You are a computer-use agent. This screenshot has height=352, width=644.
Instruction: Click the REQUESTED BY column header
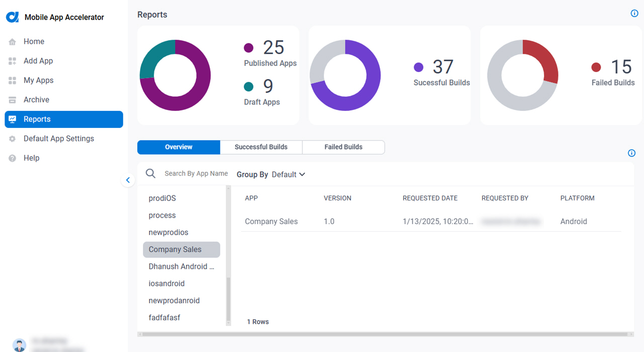point(505,198)
